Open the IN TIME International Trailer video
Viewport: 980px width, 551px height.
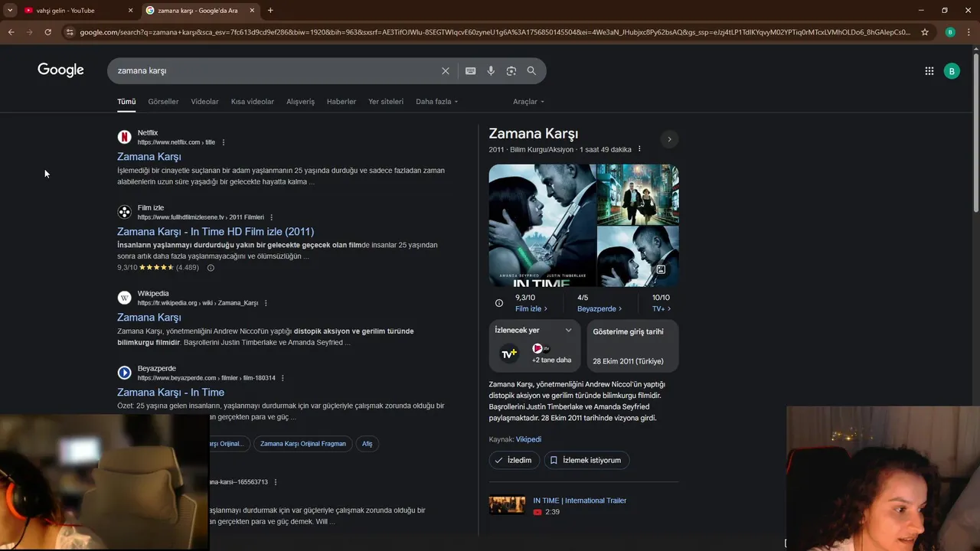click(x=580, y=500)
